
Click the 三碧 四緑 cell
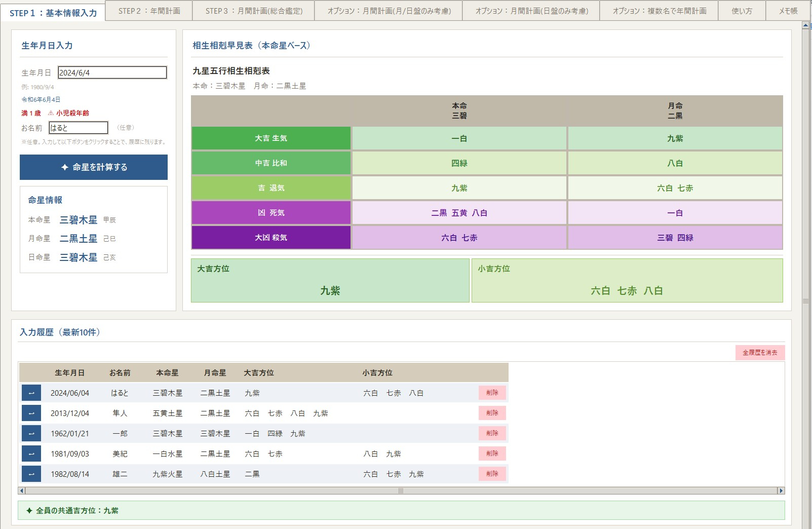coord(675,238)
